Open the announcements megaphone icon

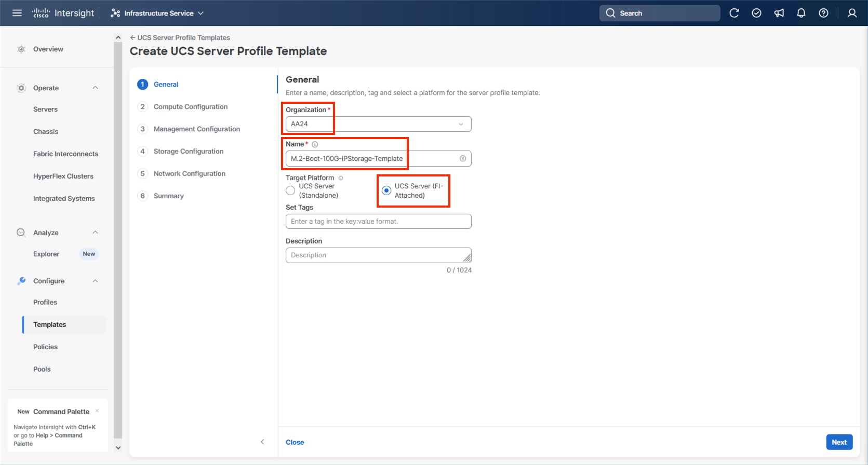coord(779,13)
